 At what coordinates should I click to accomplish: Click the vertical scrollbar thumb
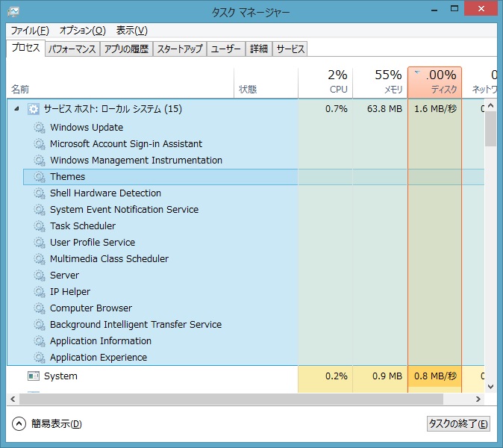pyautogui.click(x=490, y=128)
